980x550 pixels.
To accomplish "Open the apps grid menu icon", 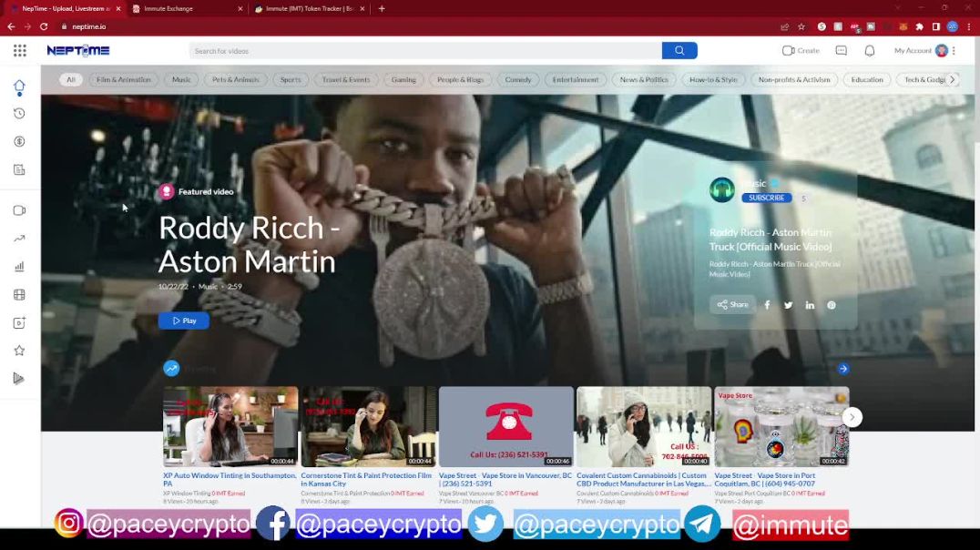I will click(19, 51).
